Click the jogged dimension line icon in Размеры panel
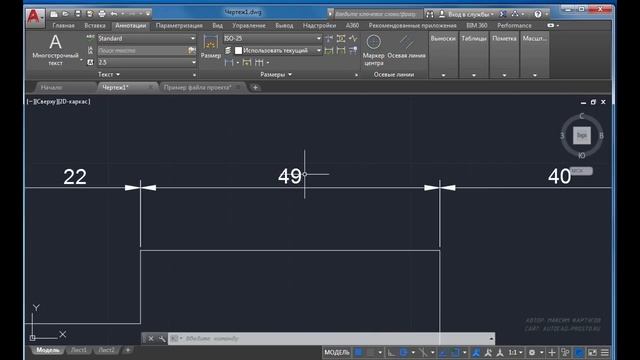 coord(353,38)
